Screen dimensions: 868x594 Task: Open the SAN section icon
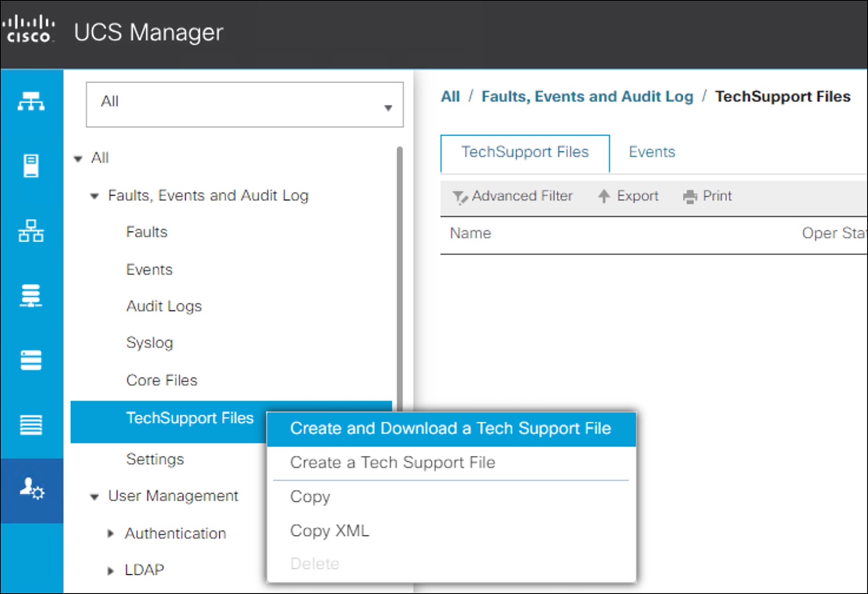coord(31,296)
